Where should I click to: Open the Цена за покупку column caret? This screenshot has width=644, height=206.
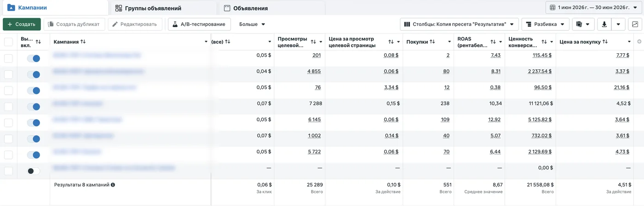[x=629, y=42]
